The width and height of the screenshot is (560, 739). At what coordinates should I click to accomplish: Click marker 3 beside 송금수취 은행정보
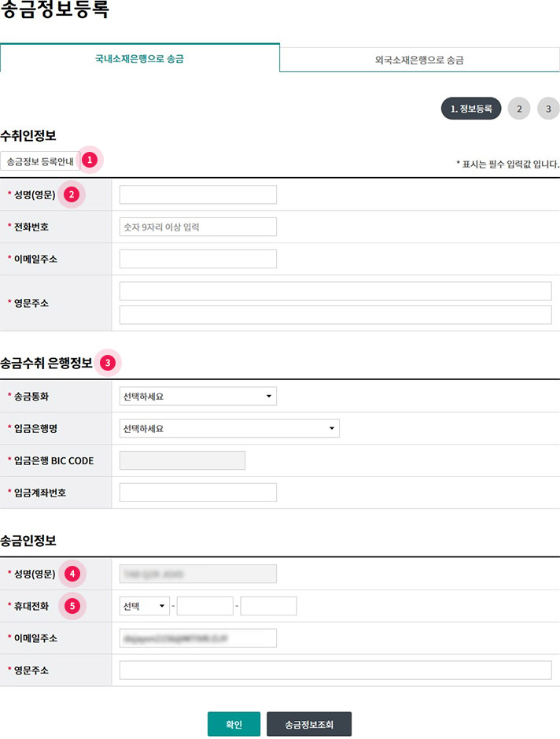point(108,363)
